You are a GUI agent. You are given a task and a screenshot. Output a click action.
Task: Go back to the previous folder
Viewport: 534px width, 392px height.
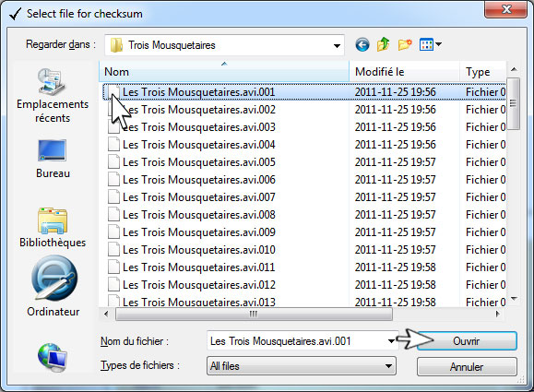(362, 44)
